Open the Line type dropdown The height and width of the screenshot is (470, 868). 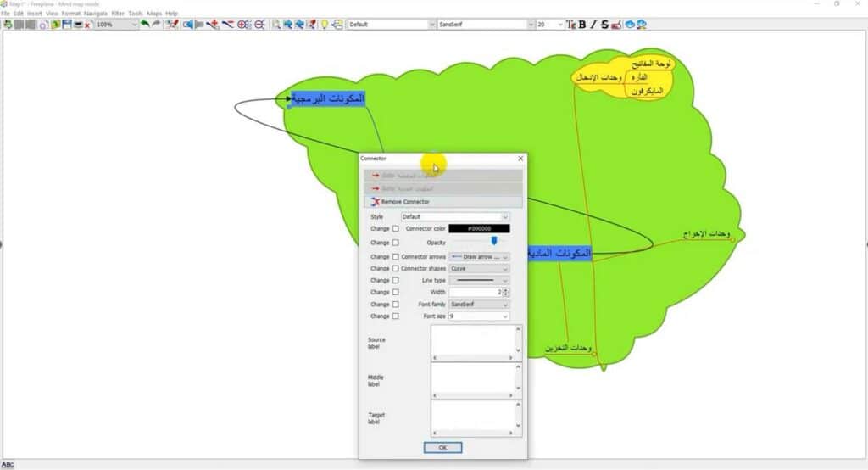(479, 280)
